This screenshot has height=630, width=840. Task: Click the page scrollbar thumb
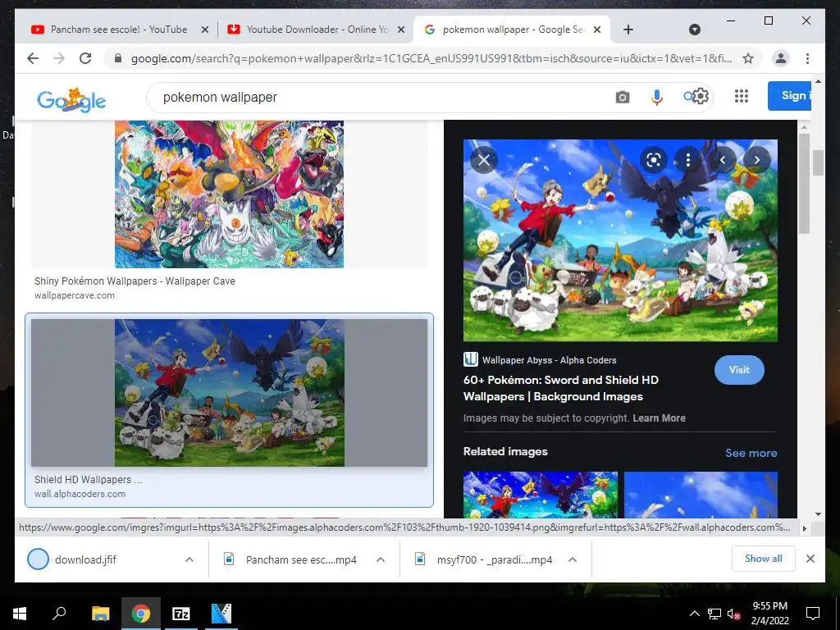(818, 163)
